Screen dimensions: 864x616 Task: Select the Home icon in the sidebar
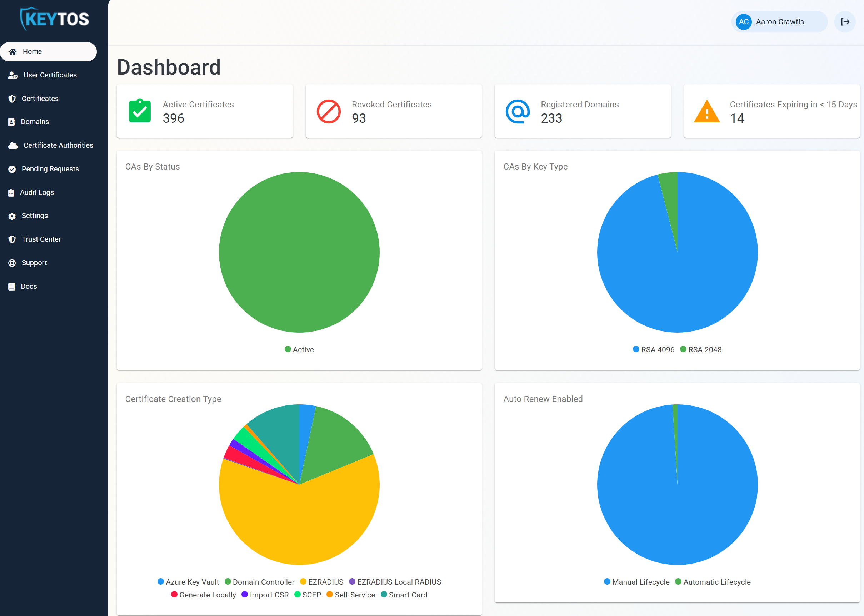point(13,52)
